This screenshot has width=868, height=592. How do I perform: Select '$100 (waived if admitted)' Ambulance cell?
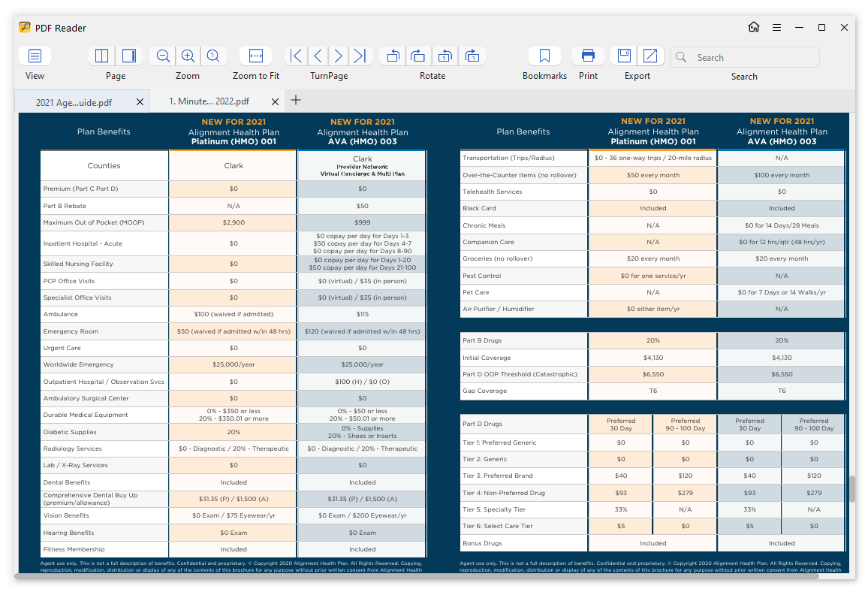point(233,315)
